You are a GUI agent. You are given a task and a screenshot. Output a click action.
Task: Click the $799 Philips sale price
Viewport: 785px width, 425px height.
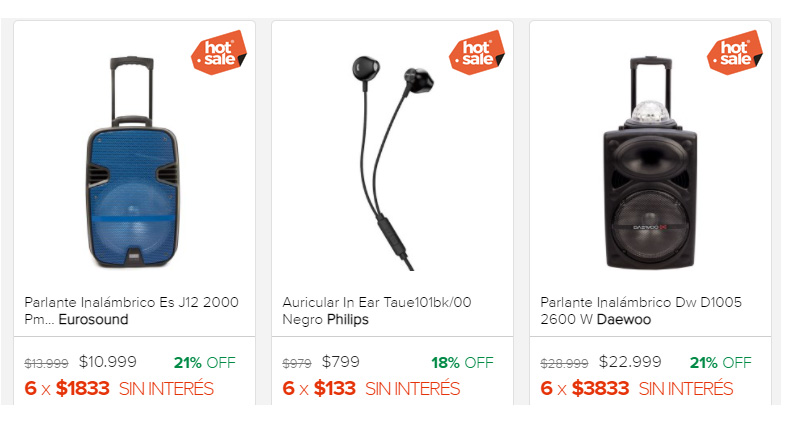click(341, 362)
